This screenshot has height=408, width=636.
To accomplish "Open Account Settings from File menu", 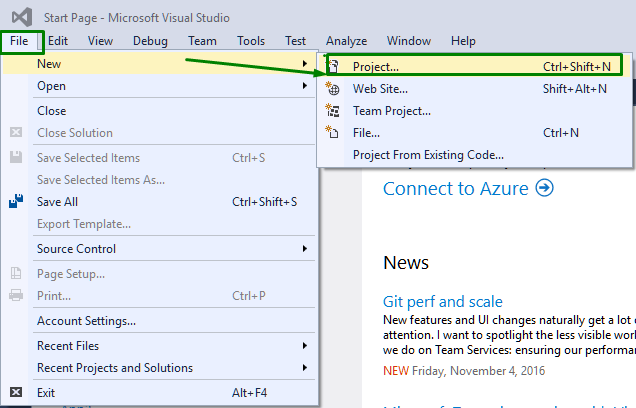I will tap(86, 321).
